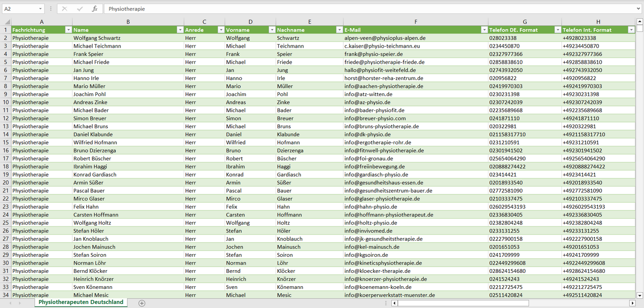The width and height of the screenshot is (644, 308).
Task: Click the horizontal scrollbar right arrow
Action: pyautogui.click(x=632, y=303)
